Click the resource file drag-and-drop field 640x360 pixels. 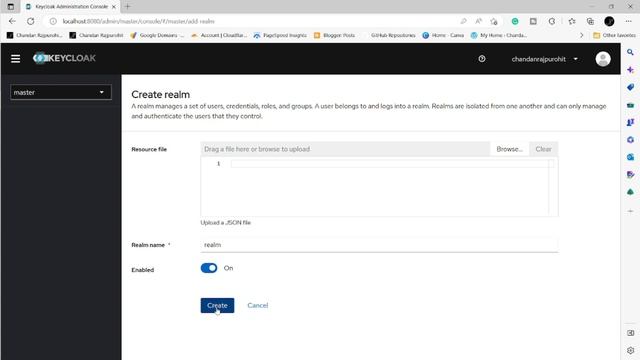coord(345,149)
